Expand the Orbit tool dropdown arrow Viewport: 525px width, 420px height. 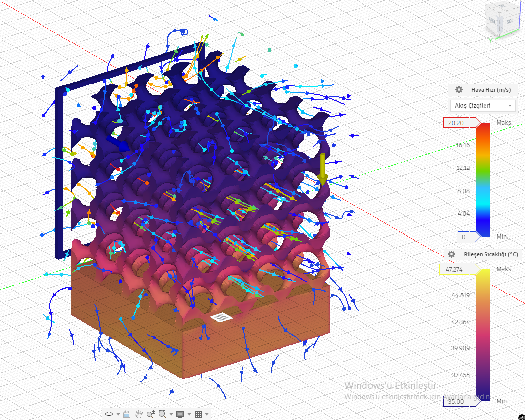coord(118,414)
